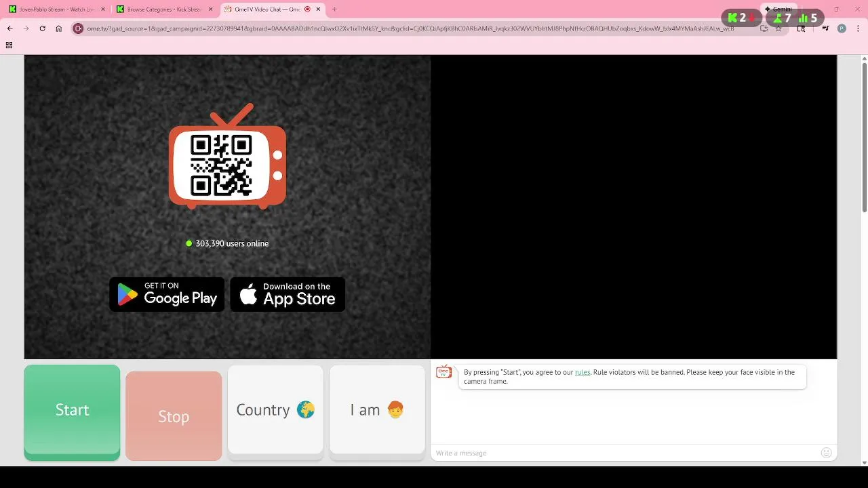Click the OmeTV QR code TV logo
This screenshot has width=868, height=488.
point(227,157)
